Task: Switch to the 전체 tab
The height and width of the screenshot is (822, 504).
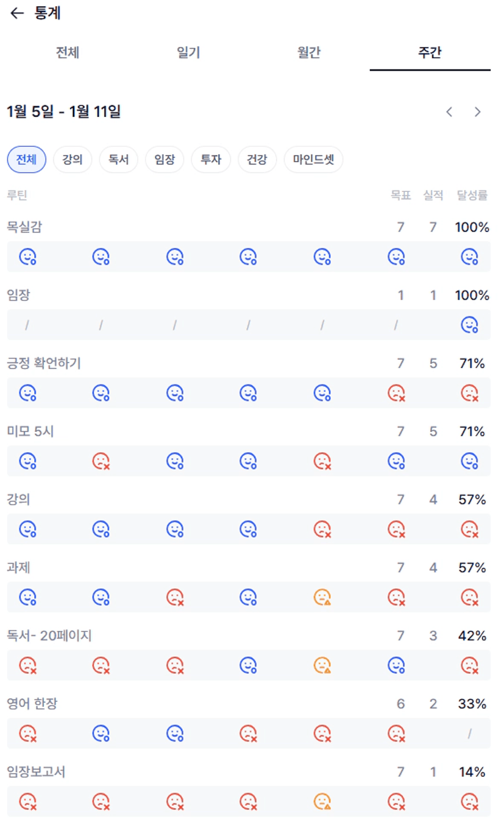Action: coord(68,53)
